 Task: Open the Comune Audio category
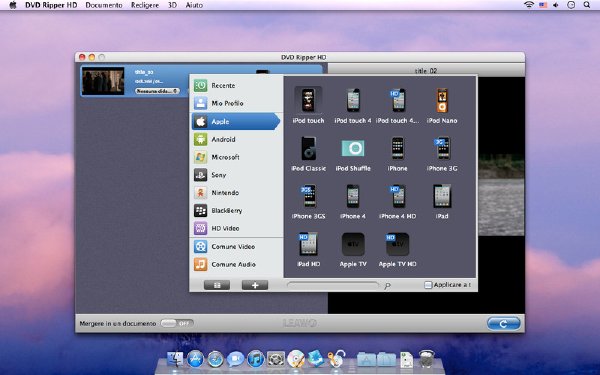point(236,264)
